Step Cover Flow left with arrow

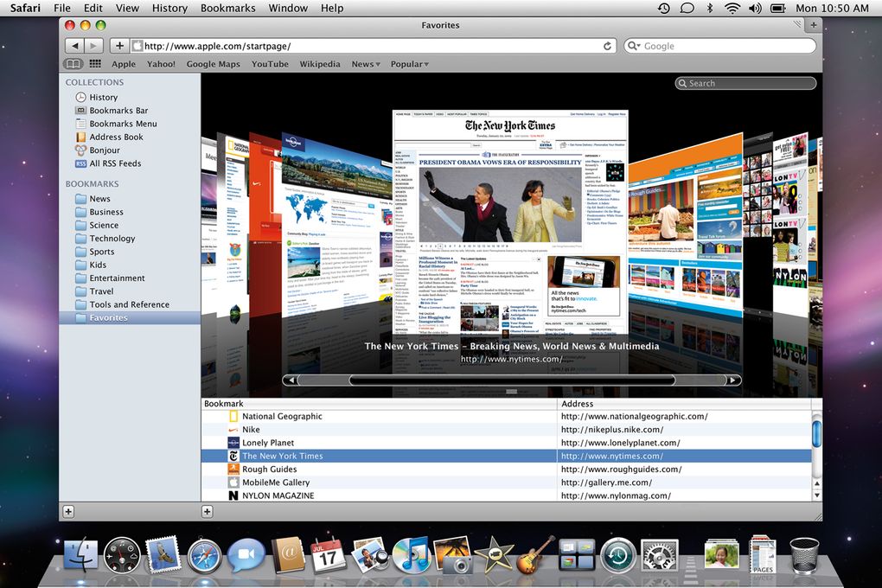[291, 380]
